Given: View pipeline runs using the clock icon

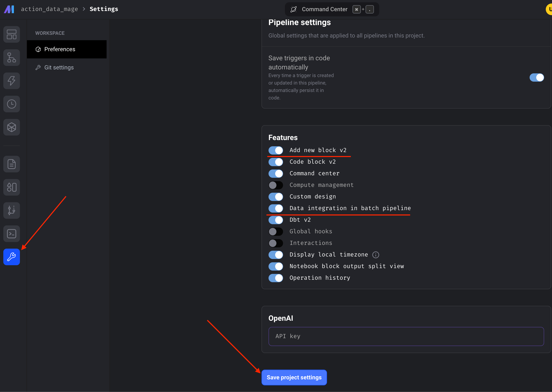Looking at the screenshot, I should [x=11, y=104].
